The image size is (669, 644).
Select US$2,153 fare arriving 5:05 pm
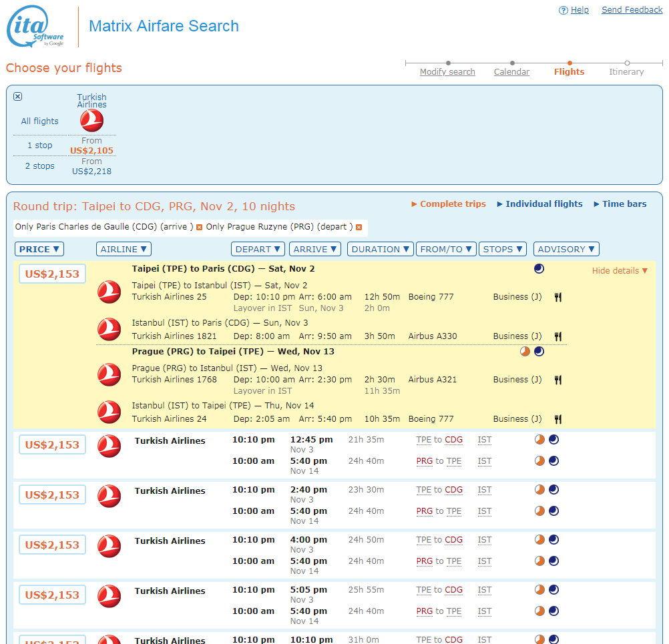coord(52,595)
